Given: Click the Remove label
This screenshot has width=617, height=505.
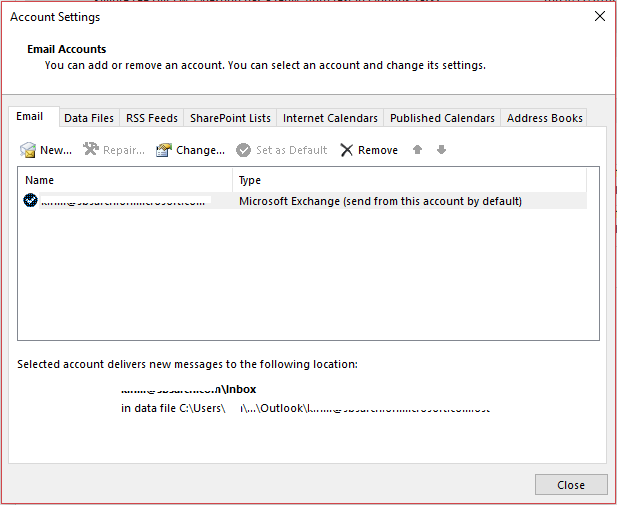Looking at the screenshot, I should (x=378, y=150).
